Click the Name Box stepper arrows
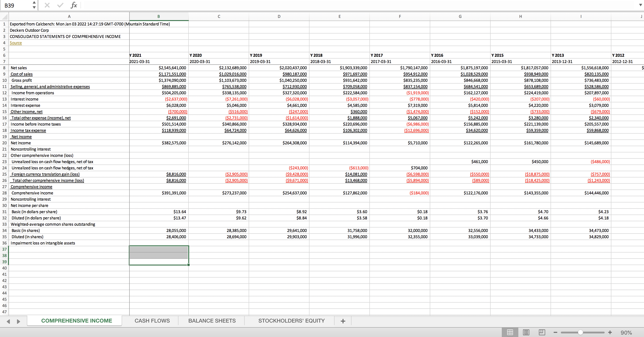The image size is (644, 337). click(34, 5)
